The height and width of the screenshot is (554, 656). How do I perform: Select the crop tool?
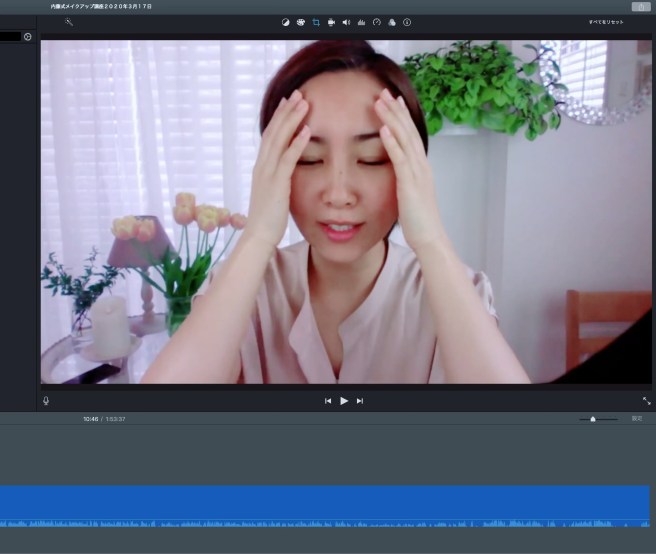[316, 22]
